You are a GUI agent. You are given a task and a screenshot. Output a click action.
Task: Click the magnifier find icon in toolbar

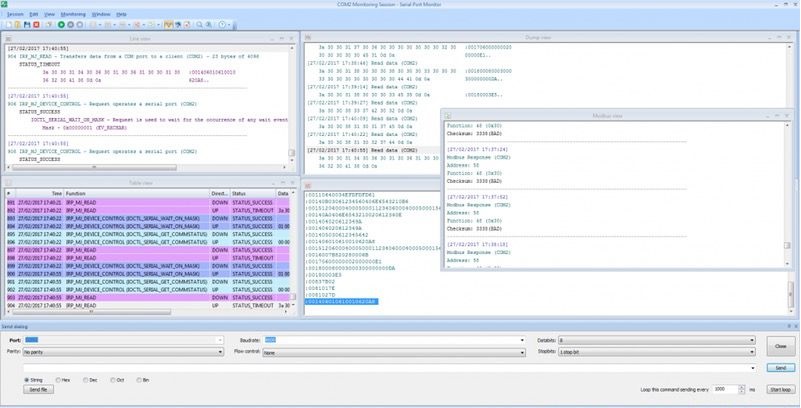(x=199, y=25)
